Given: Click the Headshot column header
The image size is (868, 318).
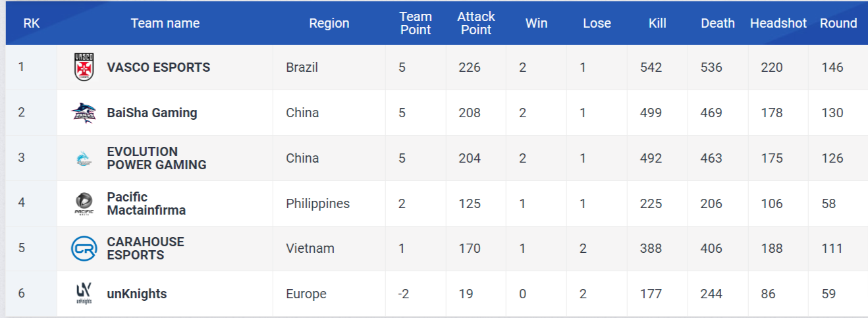Looking at the screenshot, I should [x=778, y=23].
